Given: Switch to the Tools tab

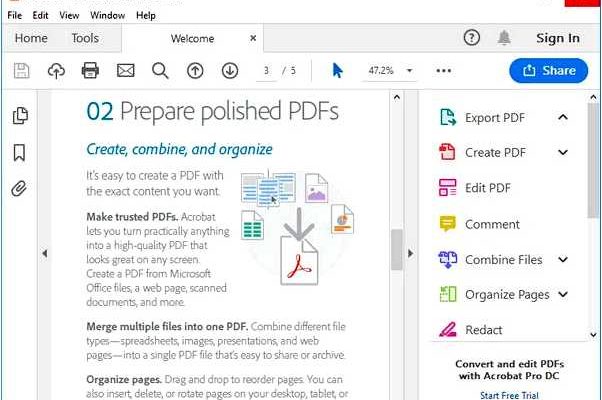Looking at the screenshot, I should coord(85,38).
